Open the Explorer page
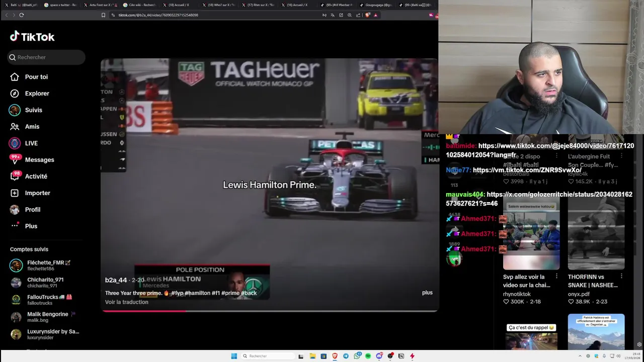 (30, 94)
